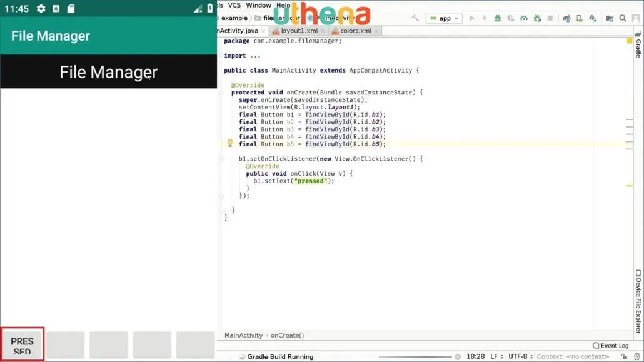
Task: Click the user account avatar icon
Action: tap(636, 18)
